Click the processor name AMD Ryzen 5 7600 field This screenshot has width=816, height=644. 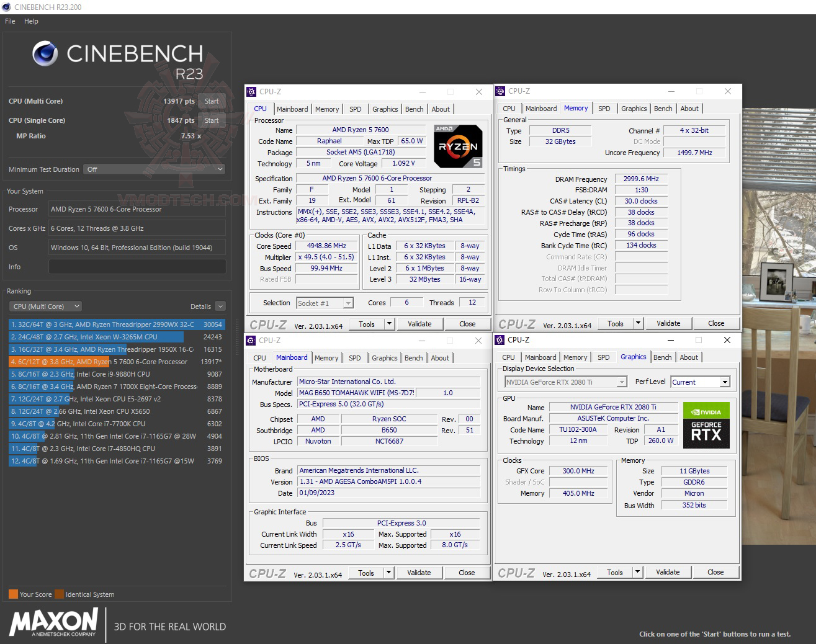coord(361,130)
